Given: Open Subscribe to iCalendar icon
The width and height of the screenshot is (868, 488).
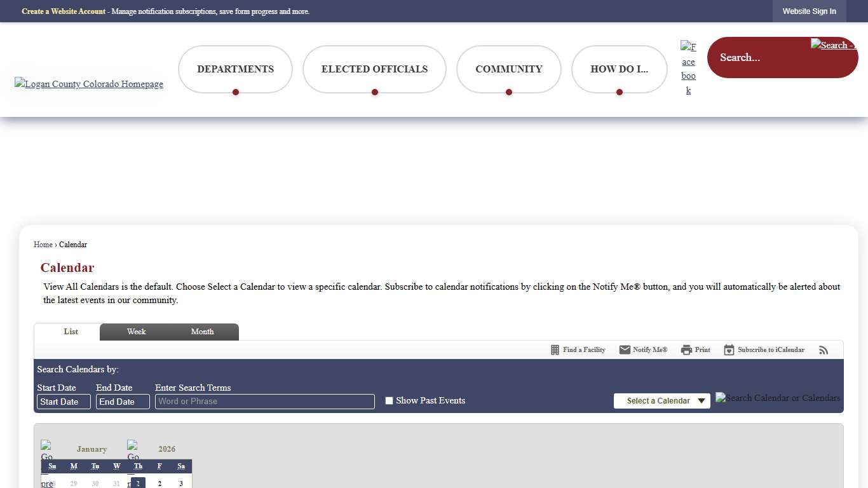Looking at the screenshot, I should click(729, 350).
